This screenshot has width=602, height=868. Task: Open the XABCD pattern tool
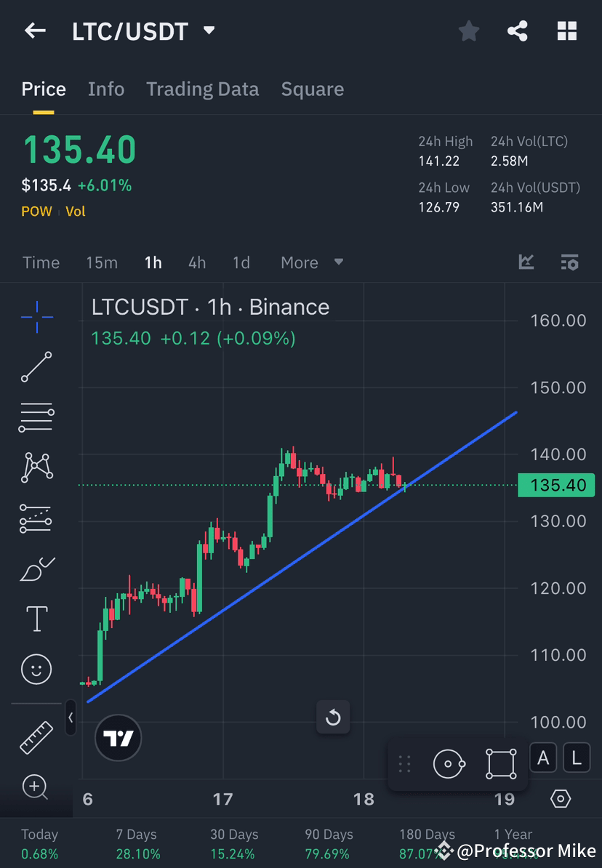(x=36, y=467)
